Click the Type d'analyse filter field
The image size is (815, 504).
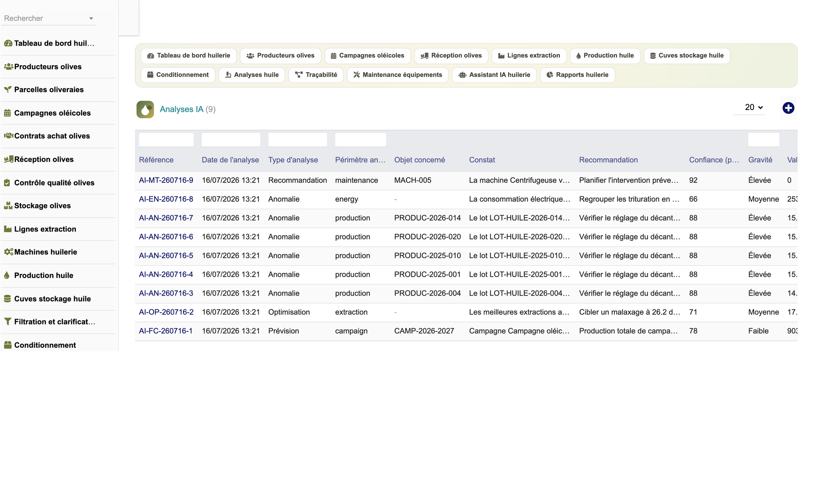tap(298, 140)
